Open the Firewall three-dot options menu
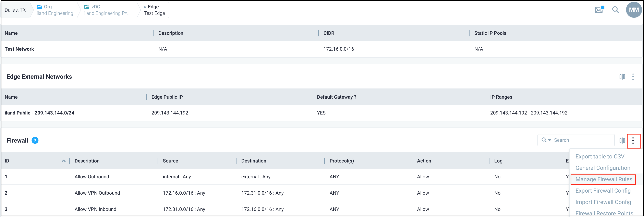This screenshot has width=644, height=217. click(x=633, y=141)
